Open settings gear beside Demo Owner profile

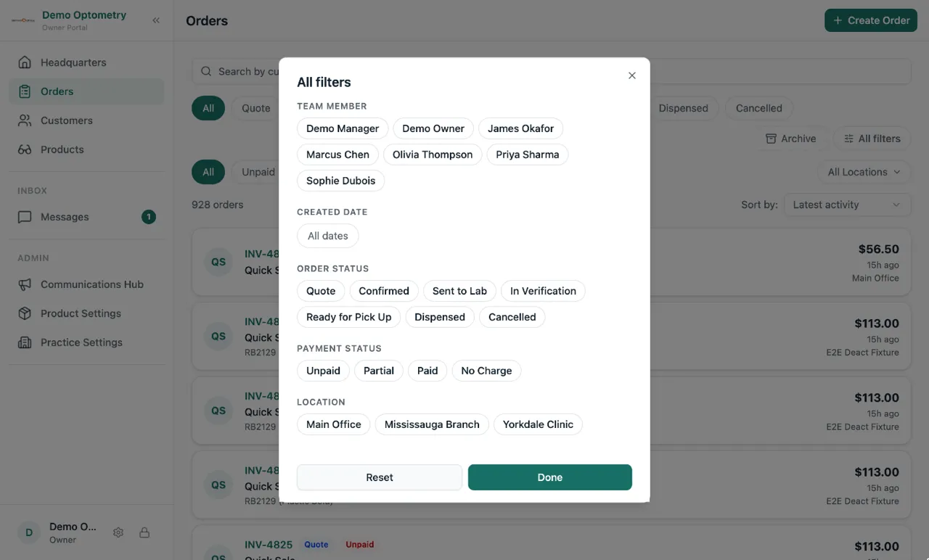pyautogui.click(x=118, y=532)
